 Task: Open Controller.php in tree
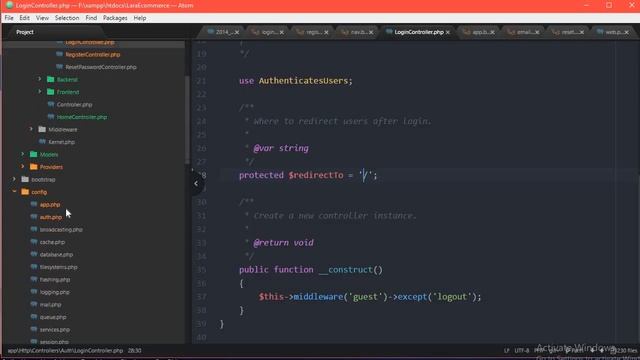74,104
